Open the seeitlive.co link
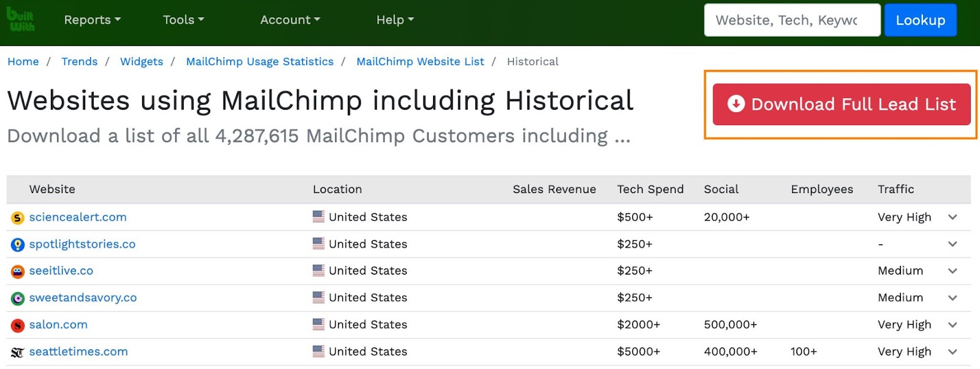 [61, 271]
